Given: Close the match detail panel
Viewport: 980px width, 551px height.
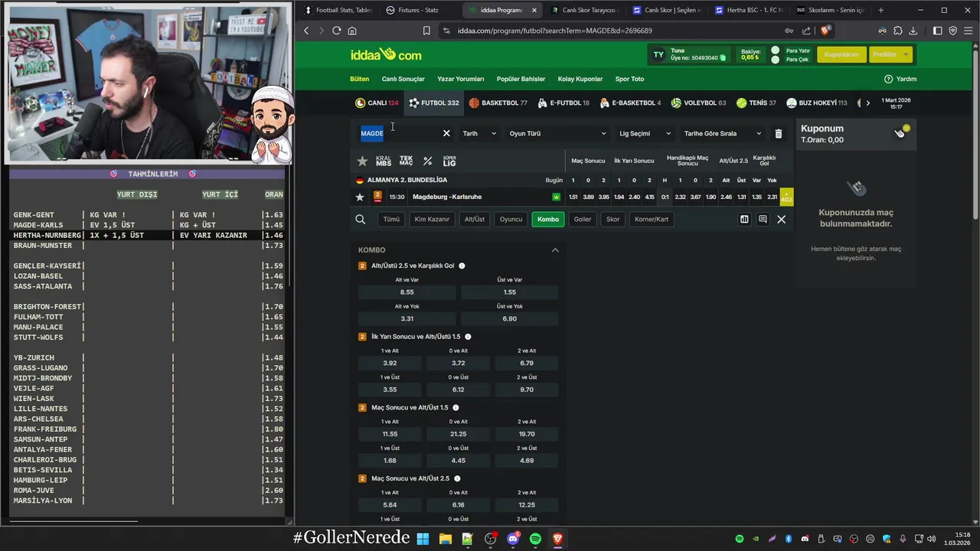Looking at the screenshot, I should [781, 219].
